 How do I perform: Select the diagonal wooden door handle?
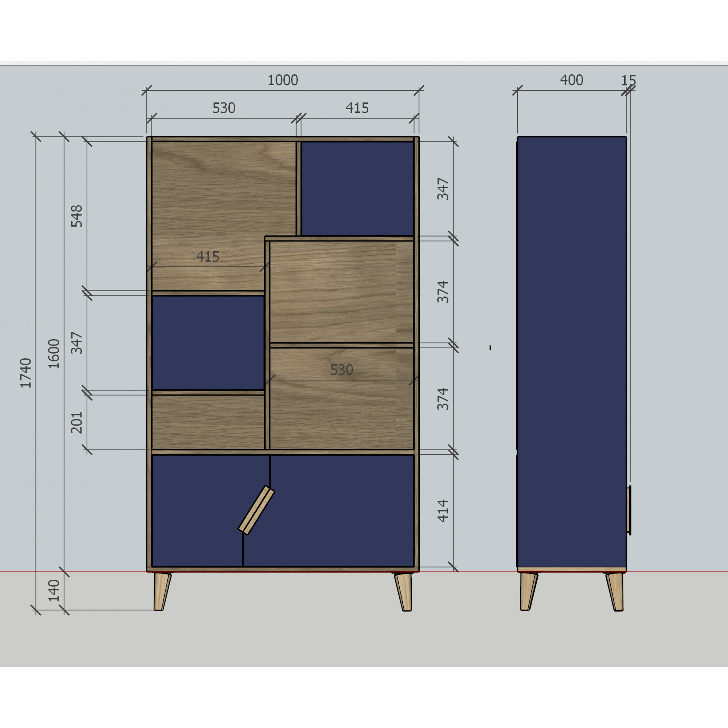pos(257,510)
